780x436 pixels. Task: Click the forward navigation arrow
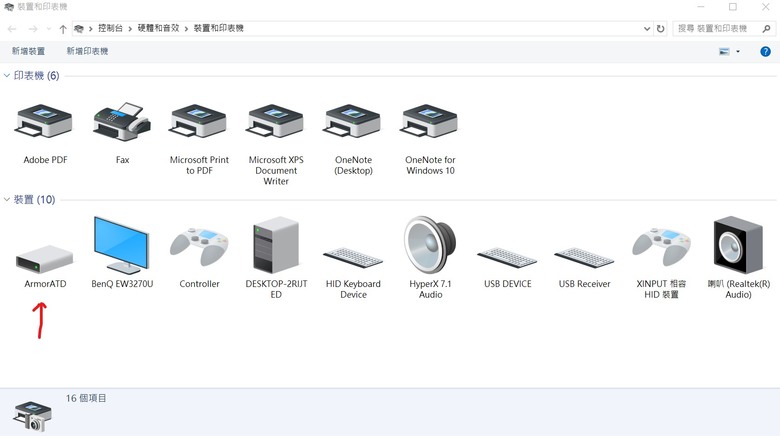(x=33, y=29)
